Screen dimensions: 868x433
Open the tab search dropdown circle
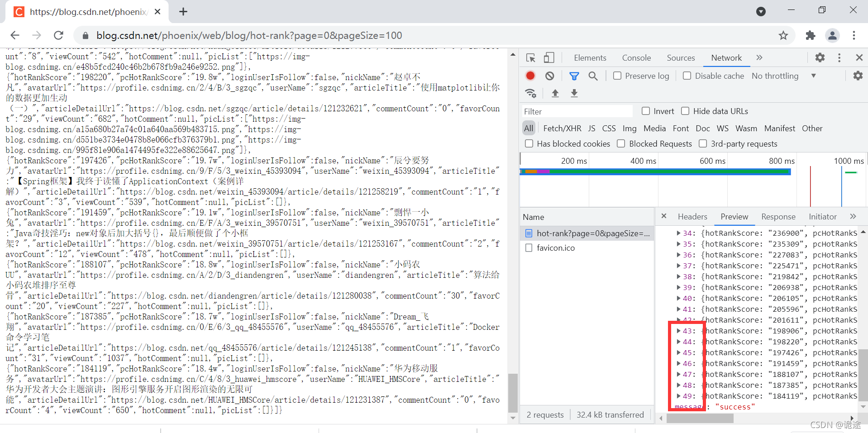761,12
